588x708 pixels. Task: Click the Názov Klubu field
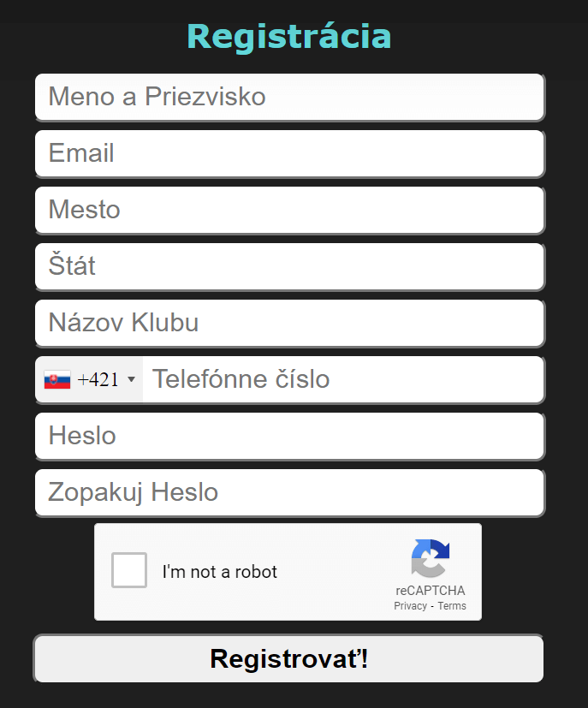point(289,323)
